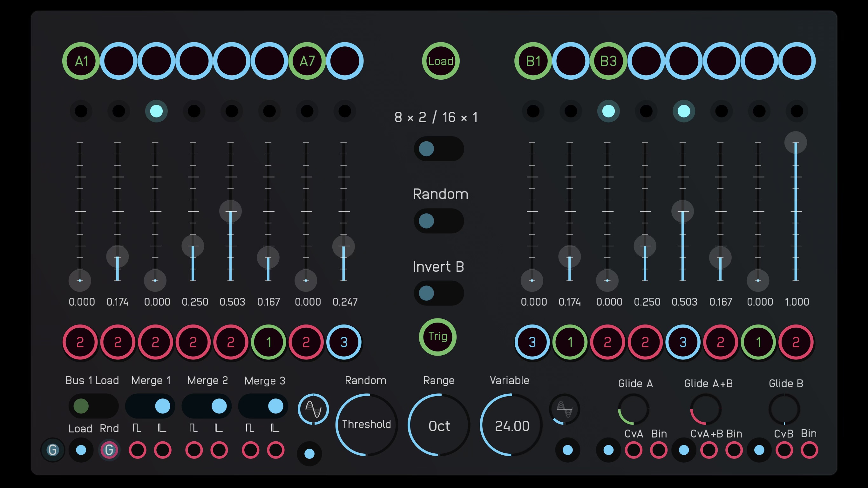The width and height of the screenshot is (868, 488).
Task: Click the Glide A+B knob
Action: click(706, 409)
